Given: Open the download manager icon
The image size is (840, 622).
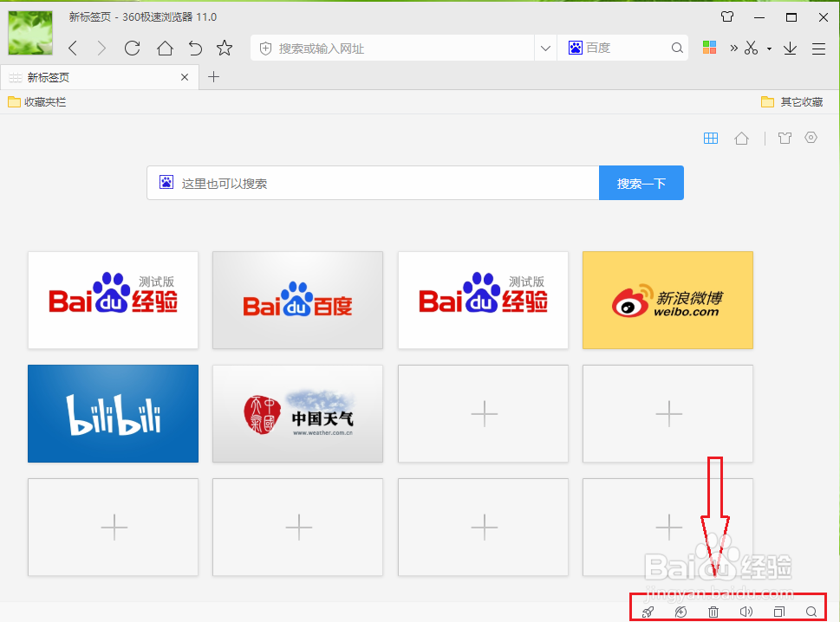Looking at the screenshot, I should [x=789, y=49].
